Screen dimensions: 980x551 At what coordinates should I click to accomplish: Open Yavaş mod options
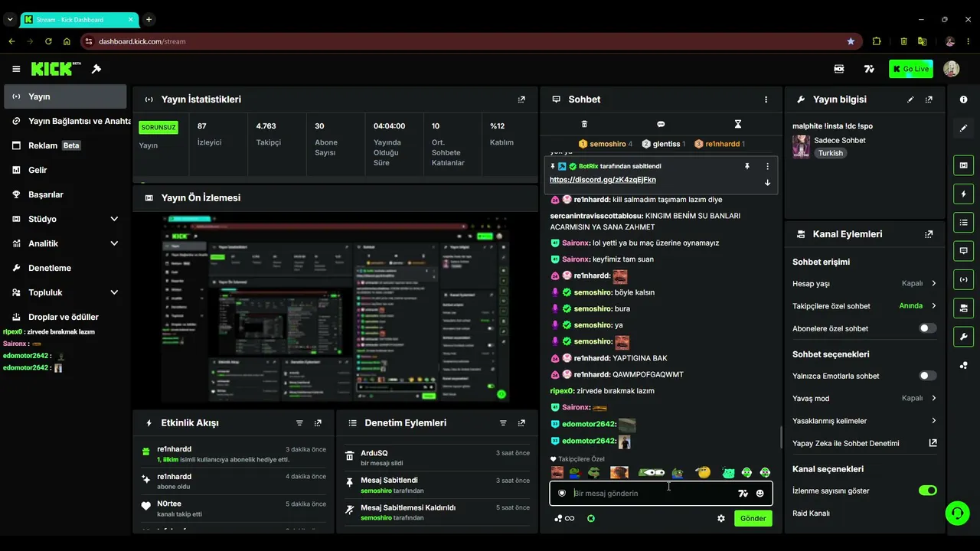click(864, 398)
